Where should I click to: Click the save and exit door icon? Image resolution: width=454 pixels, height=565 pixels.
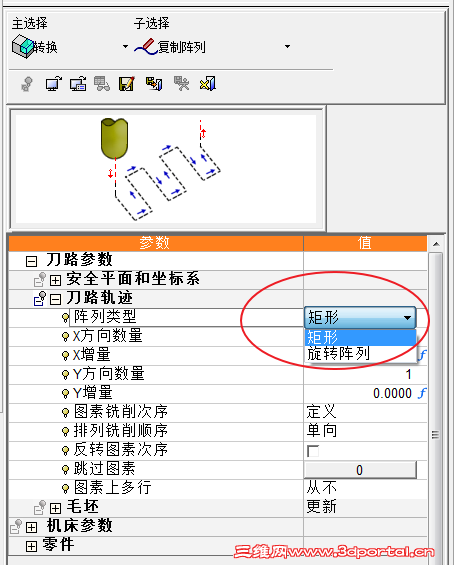(x=154, y=84)
